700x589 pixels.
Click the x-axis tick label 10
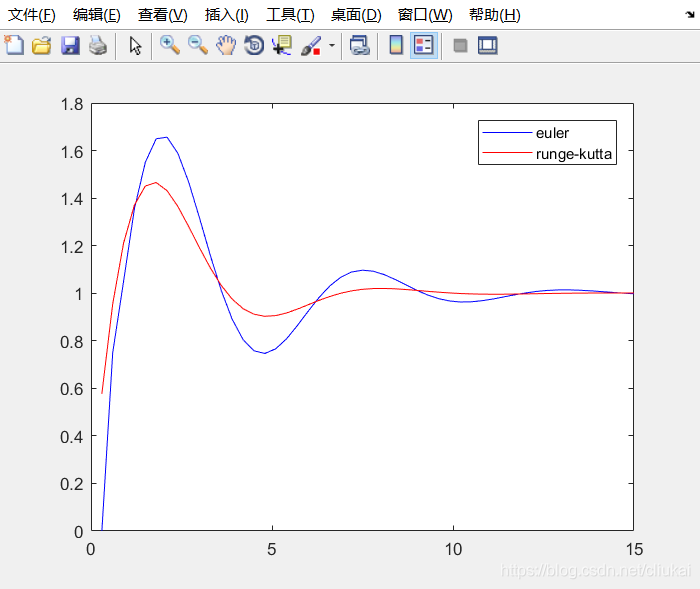pyautogui.click(x=453, y=549)
